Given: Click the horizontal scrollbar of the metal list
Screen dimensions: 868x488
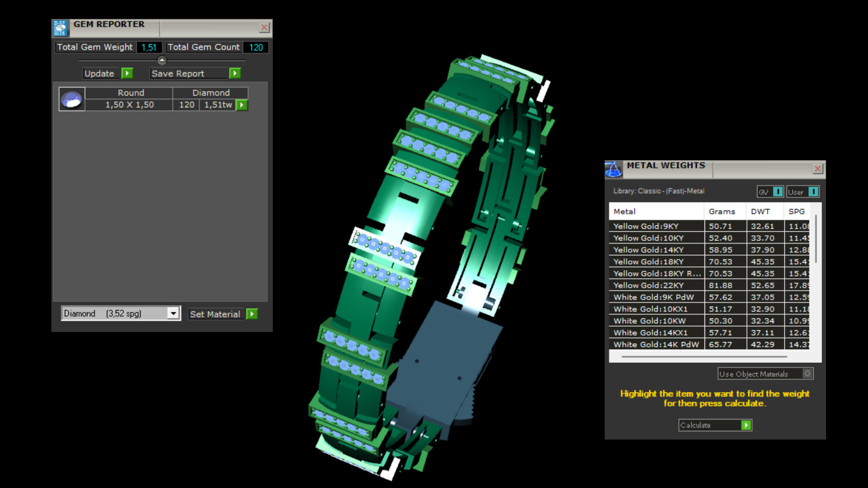Looking at the screenshot, I should [x=704, y=357].
